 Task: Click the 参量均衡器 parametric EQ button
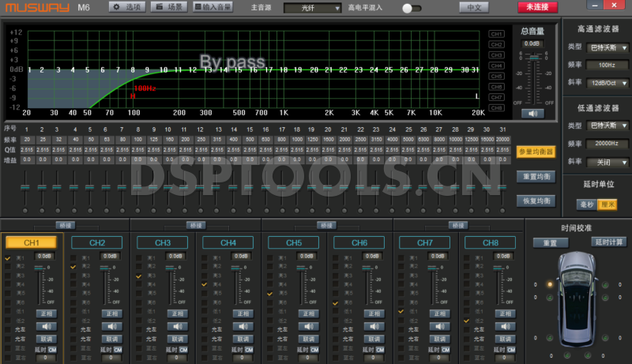536,152
